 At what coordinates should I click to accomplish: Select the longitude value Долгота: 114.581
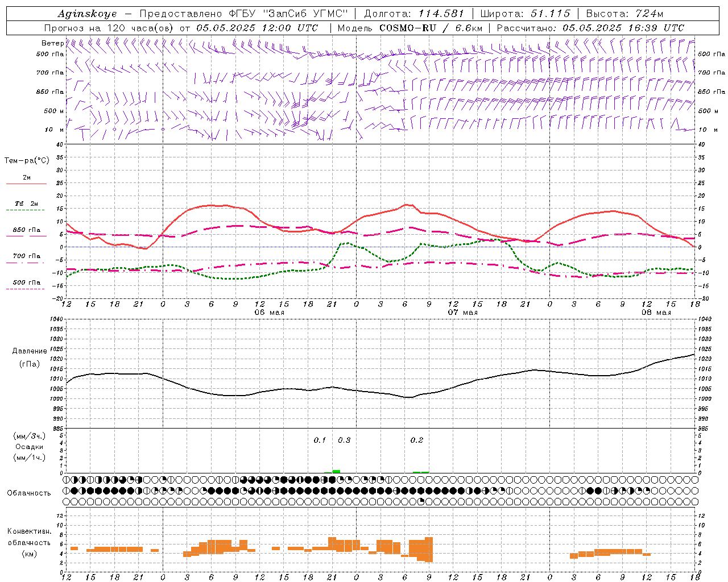point(414,14)
